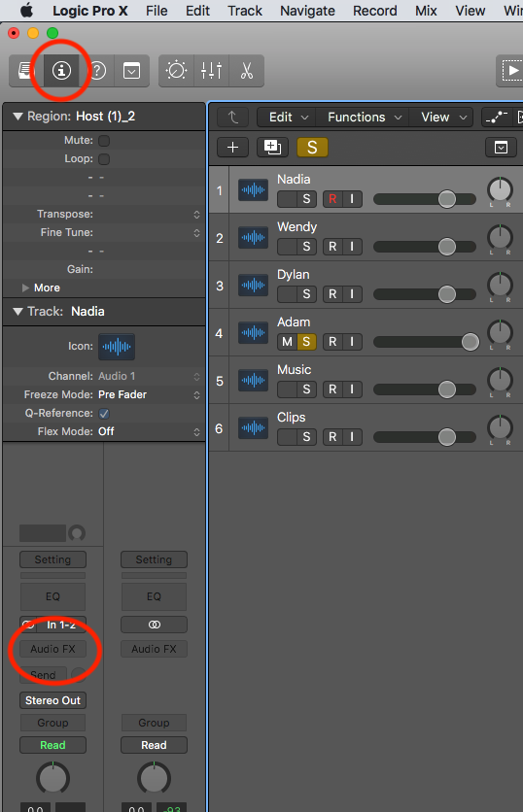Expand the More region parameters
Viewport: 523px width, 812px height.
click(x=25, y=288)
